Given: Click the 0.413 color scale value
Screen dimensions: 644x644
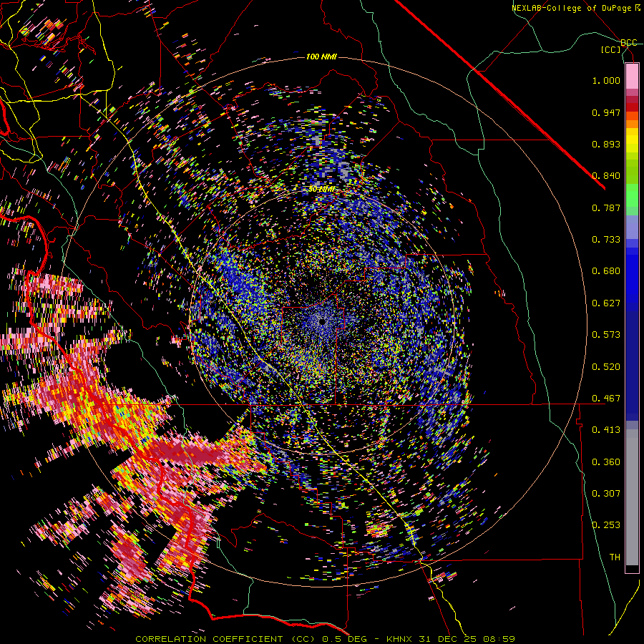Looking at the screenshot, I should [x=606, y=430].
